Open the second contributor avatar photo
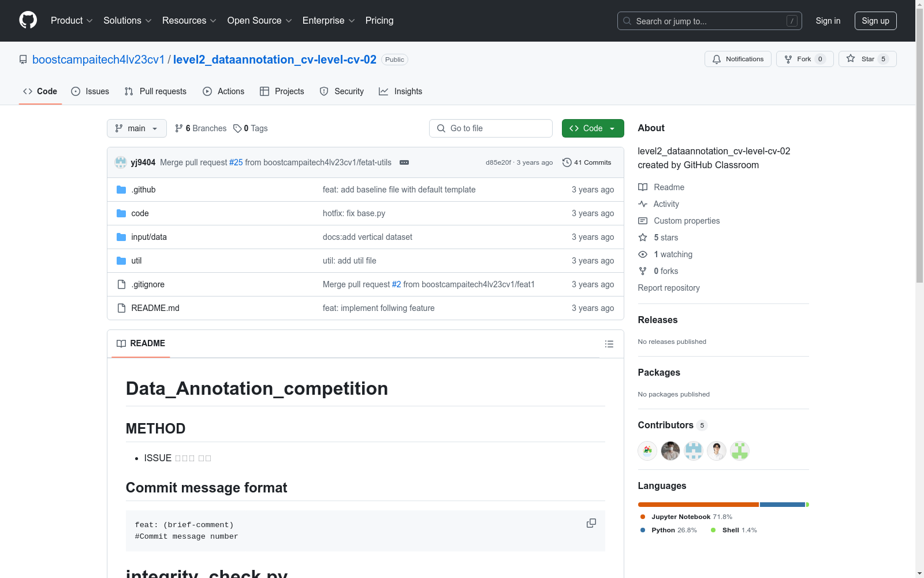Viewport: 924px width, 578px height. tap(670, 451)
